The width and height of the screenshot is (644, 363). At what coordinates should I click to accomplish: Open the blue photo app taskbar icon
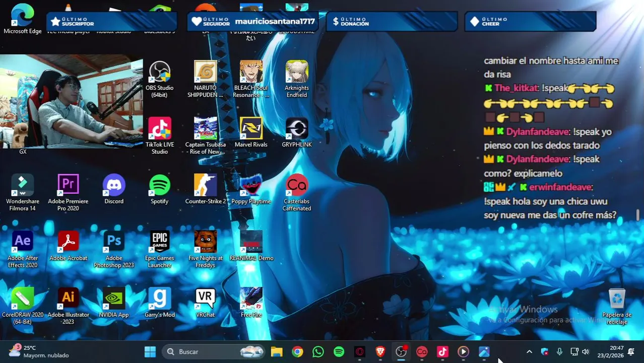[484, 351]
